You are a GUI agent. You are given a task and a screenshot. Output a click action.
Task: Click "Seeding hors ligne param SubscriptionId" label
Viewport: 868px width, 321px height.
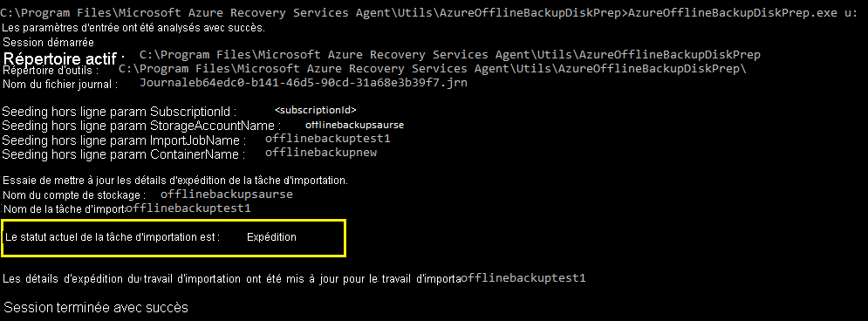(119, 112)
